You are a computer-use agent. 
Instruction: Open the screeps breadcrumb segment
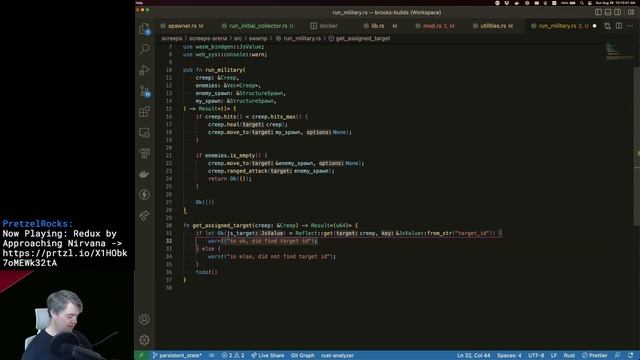172,38
